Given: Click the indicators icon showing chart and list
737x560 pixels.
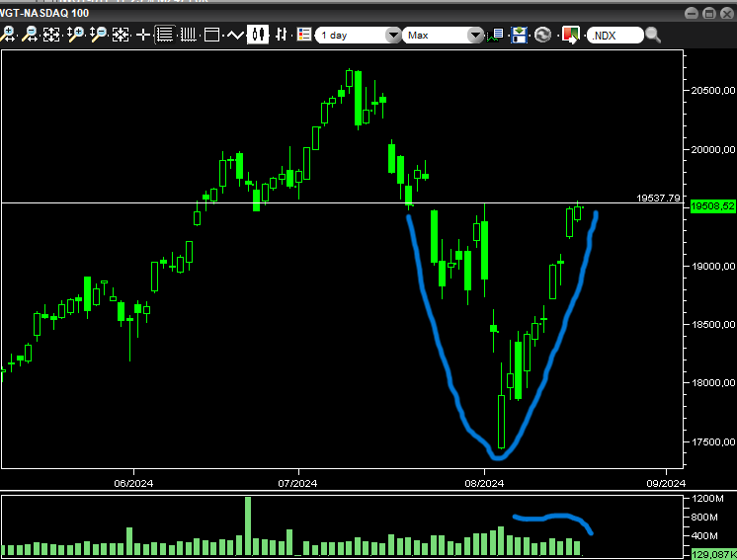Looking at the screenshot, I should click(x=495, y=35).
